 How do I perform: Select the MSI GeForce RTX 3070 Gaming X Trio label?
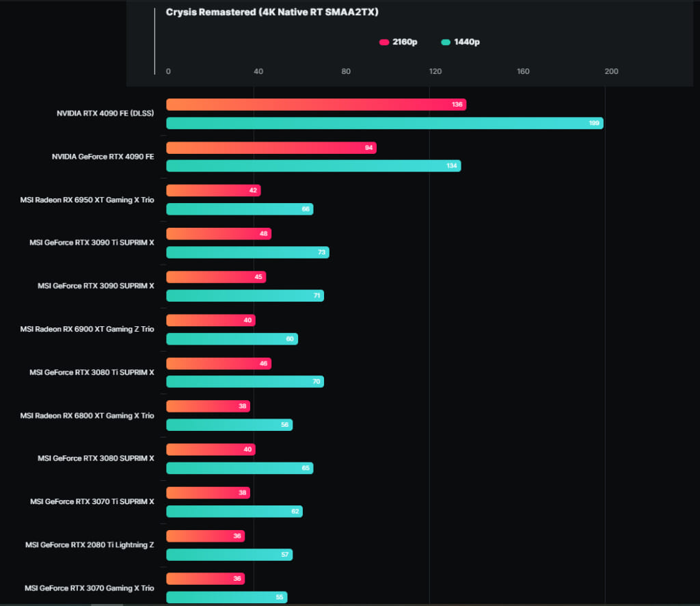[90, 588]
